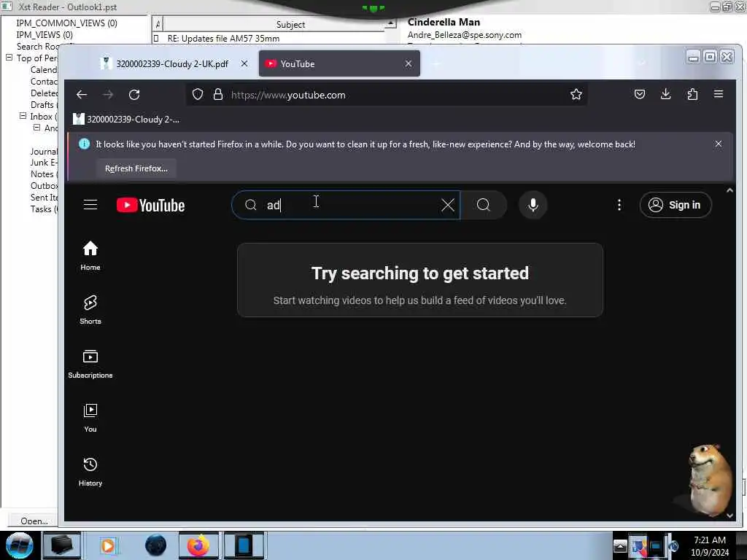Collapse the Inbox subfolder tree node
This screenshot has height=560, width=747.
pos(36,128)
